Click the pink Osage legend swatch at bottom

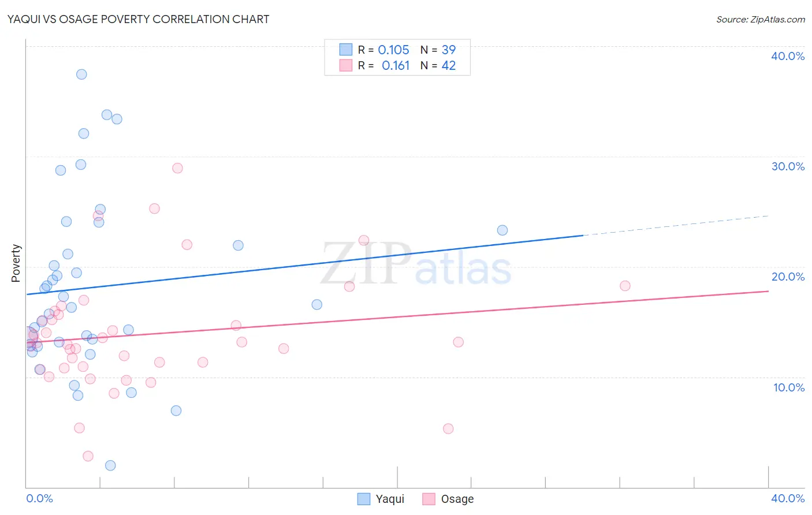coord(429,499)
